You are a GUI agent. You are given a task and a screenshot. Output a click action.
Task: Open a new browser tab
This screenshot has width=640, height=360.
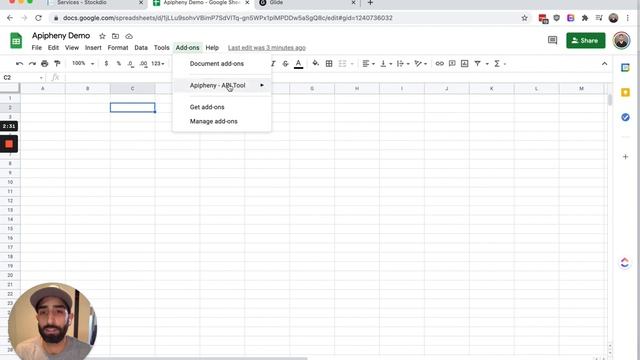tap(370, 3)
